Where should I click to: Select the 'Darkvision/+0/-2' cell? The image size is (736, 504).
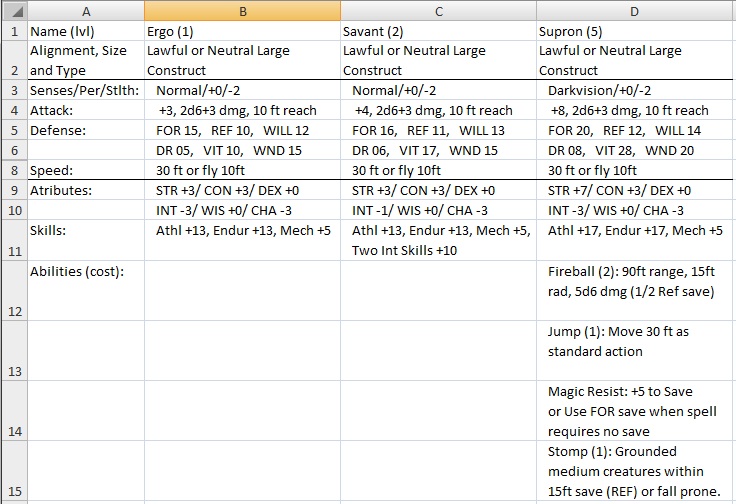634,91
